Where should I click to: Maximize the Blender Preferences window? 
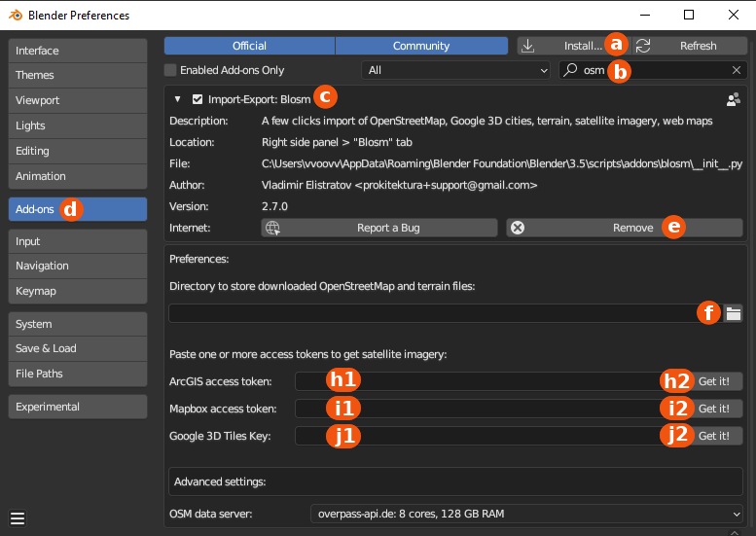(689, 15)
